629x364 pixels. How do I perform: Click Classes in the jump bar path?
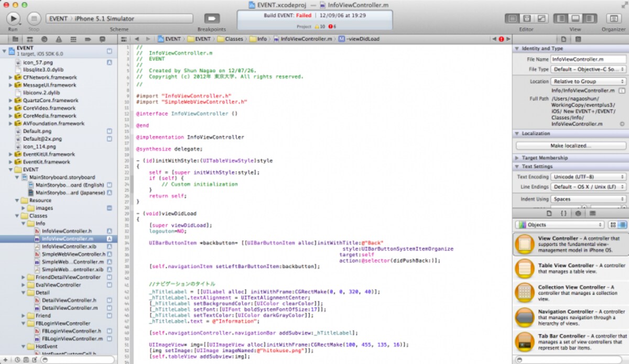pyautogui.click(x=234, y=39)
